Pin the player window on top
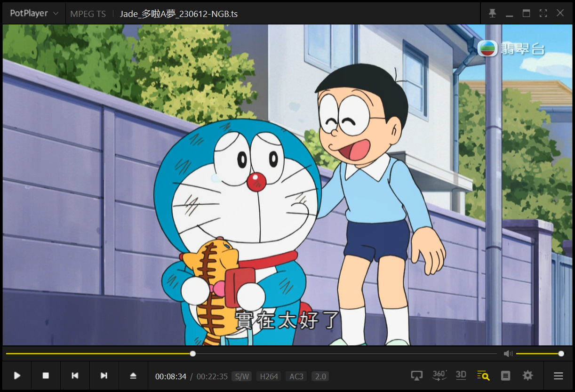 492,13
